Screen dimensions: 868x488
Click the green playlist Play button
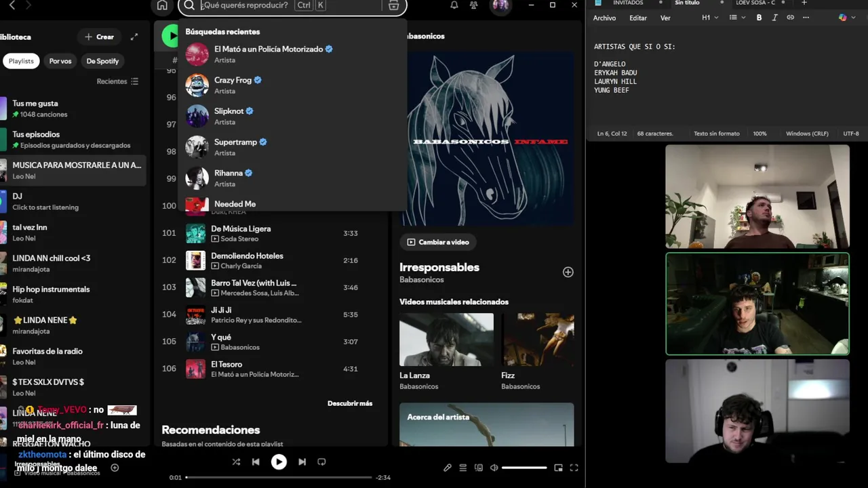[x=170, y=36]
